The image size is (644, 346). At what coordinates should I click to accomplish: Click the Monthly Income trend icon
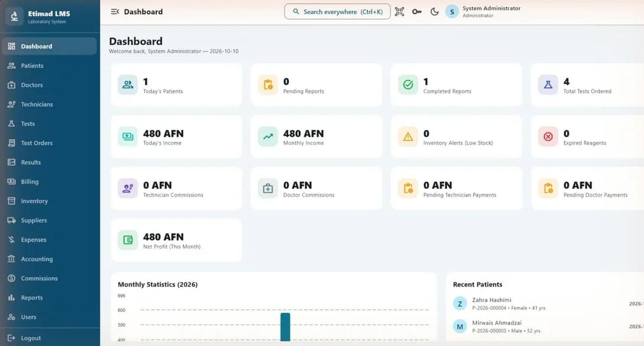[268, 136]
